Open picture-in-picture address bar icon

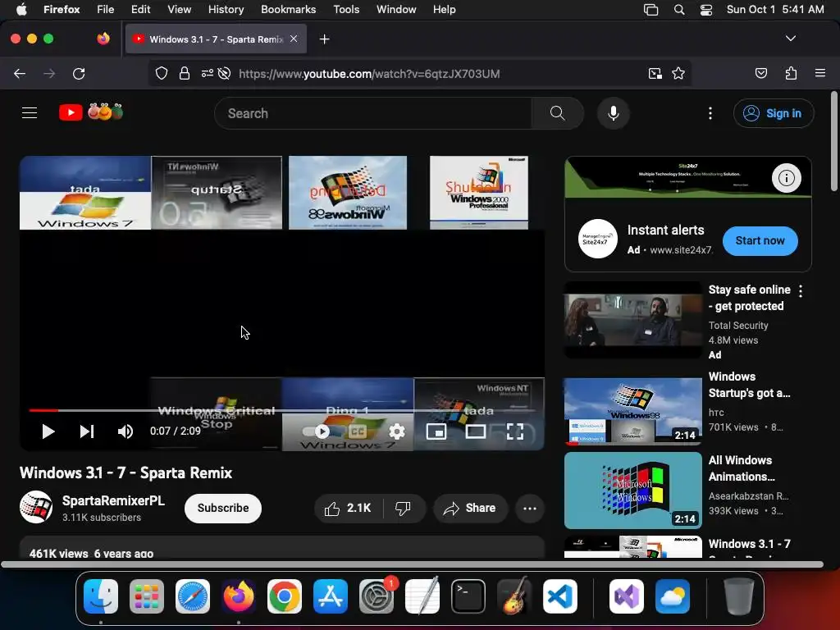(x=655, y=73)
